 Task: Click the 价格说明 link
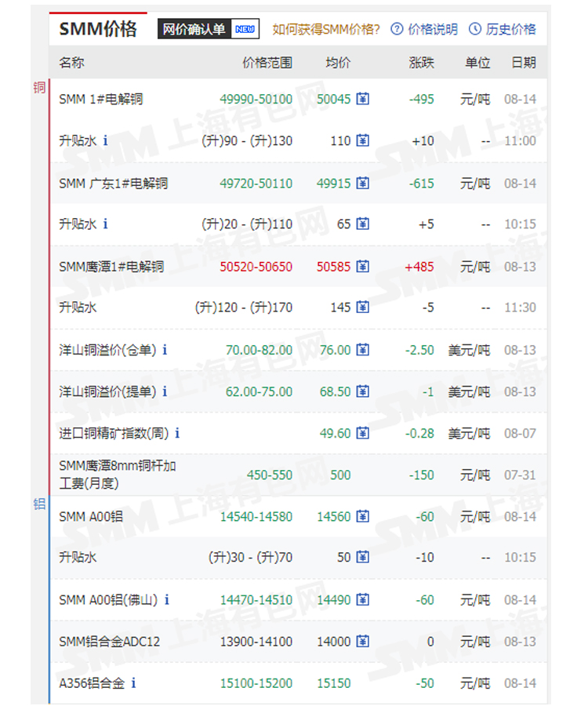433,29
